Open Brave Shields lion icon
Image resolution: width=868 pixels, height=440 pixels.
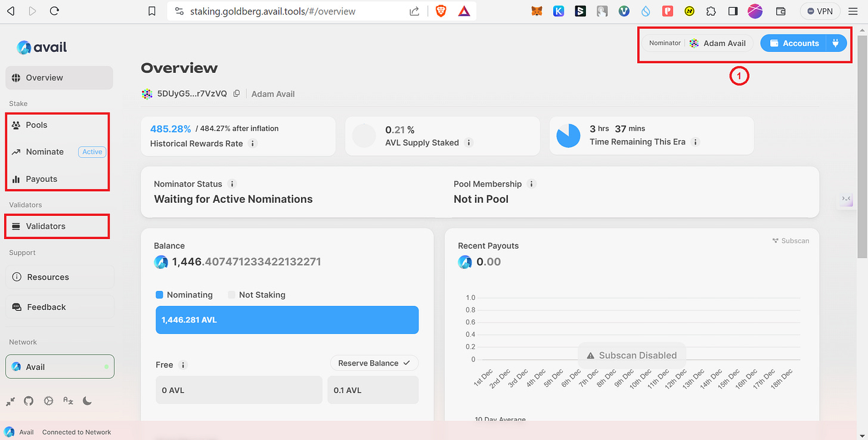441,11
